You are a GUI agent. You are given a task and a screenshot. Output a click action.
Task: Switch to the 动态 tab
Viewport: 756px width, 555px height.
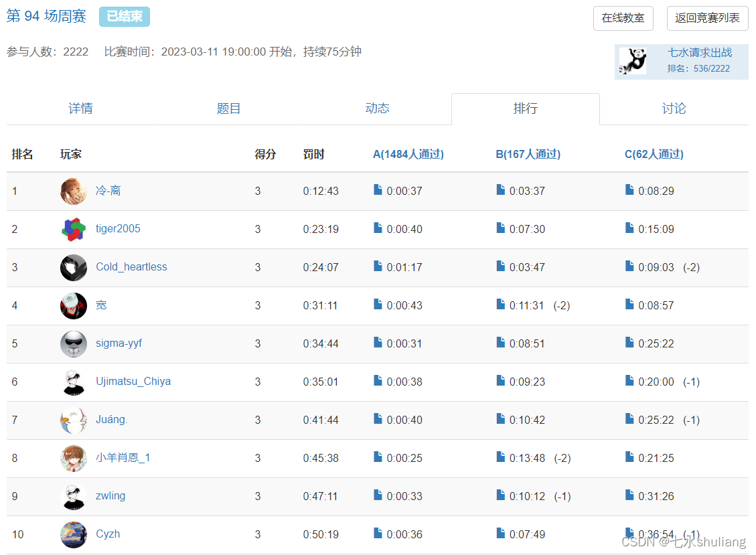(377, 108)
